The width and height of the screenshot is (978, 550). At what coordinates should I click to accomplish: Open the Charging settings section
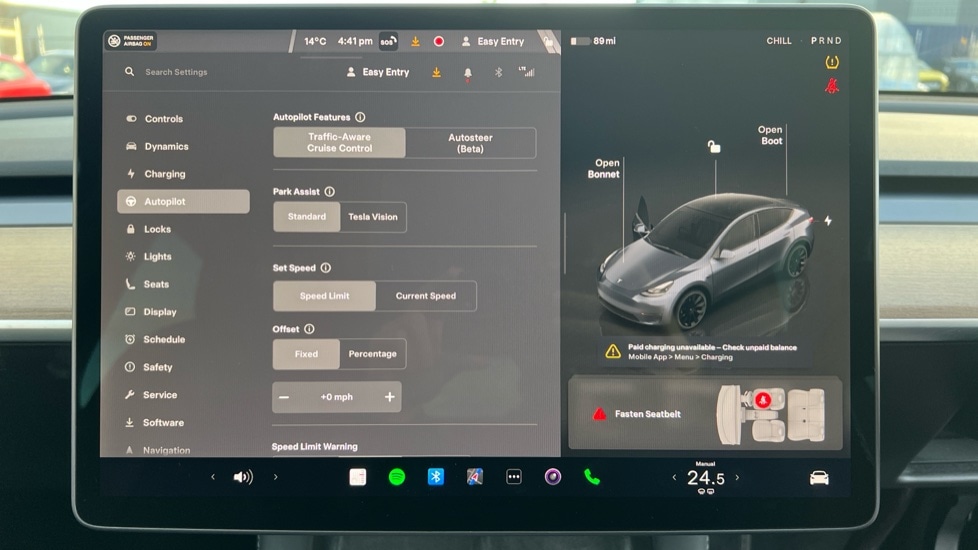[164, 174]
